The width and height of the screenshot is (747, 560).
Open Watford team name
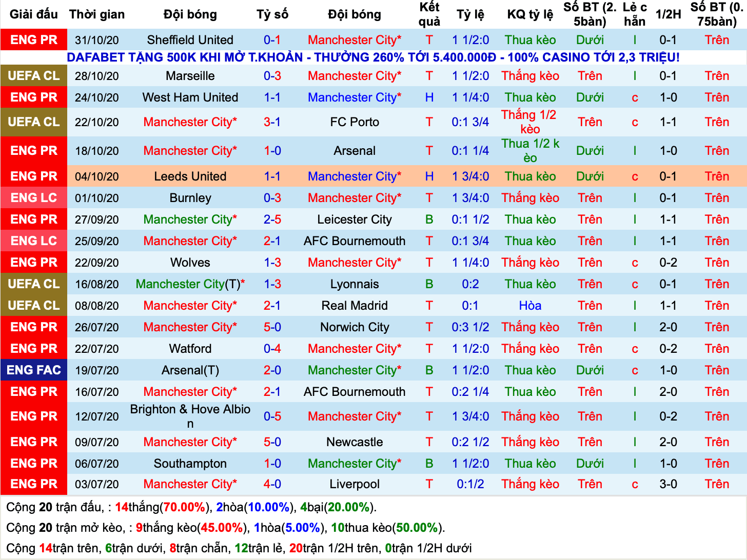click(190, 349)
